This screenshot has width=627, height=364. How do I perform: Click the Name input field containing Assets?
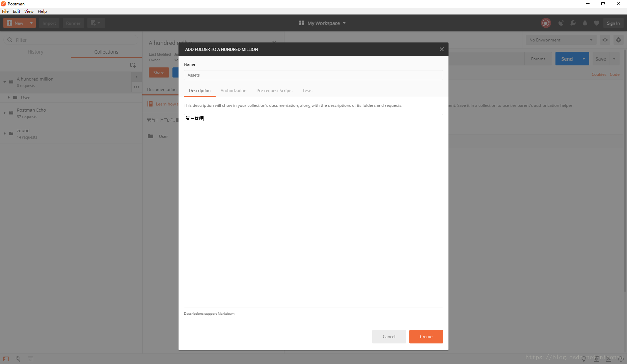point(313,75)
